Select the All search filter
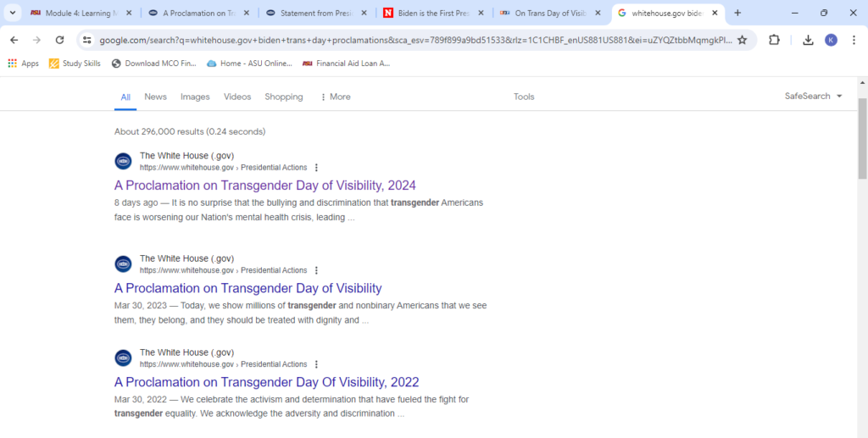Image resolution: width=868 pixels, height=438 pixels. click(x=125, y=97)
